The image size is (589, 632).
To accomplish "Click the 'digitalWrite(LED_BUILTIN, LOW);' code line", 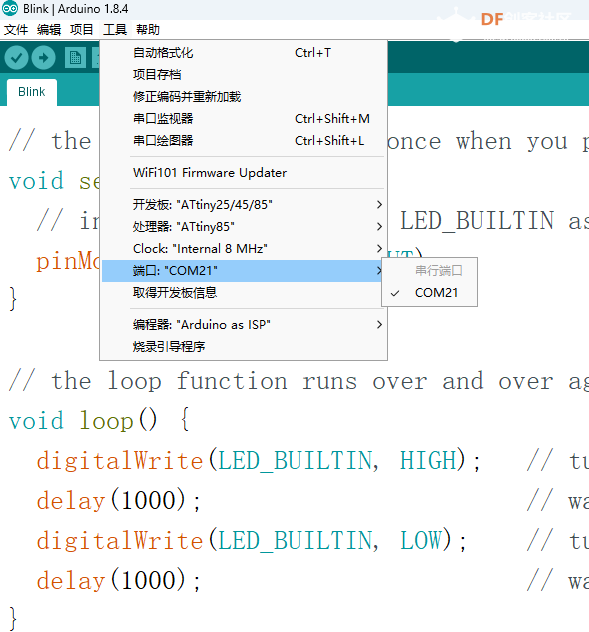I will (251, 540).
